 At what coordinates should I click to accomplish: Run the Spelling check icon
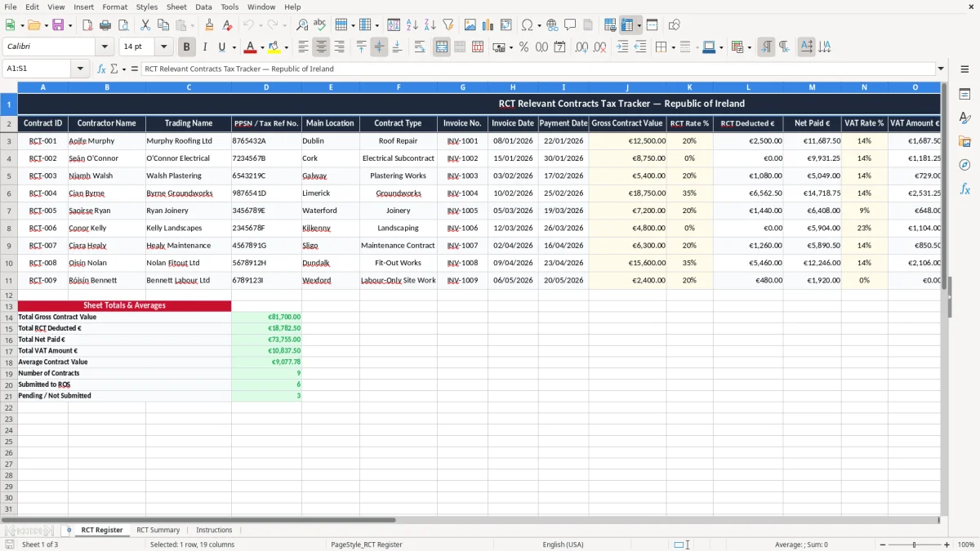[320, 25]
